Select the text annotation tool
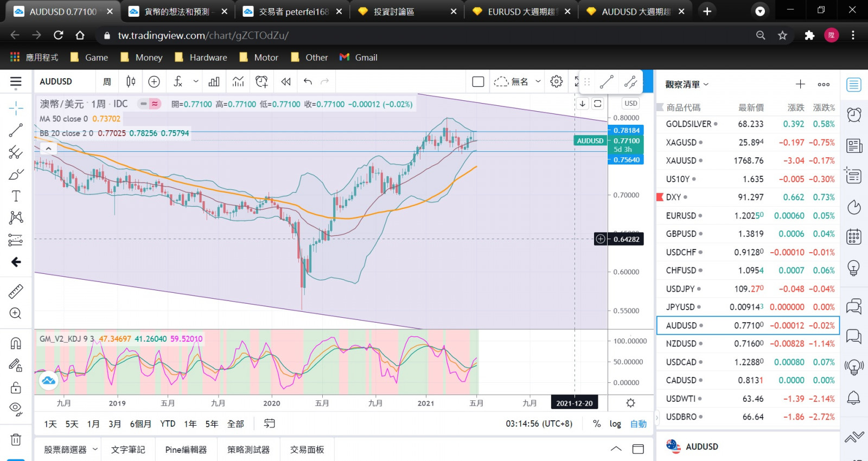The height and width of the screenshot is (461, 868). (16, 196)
